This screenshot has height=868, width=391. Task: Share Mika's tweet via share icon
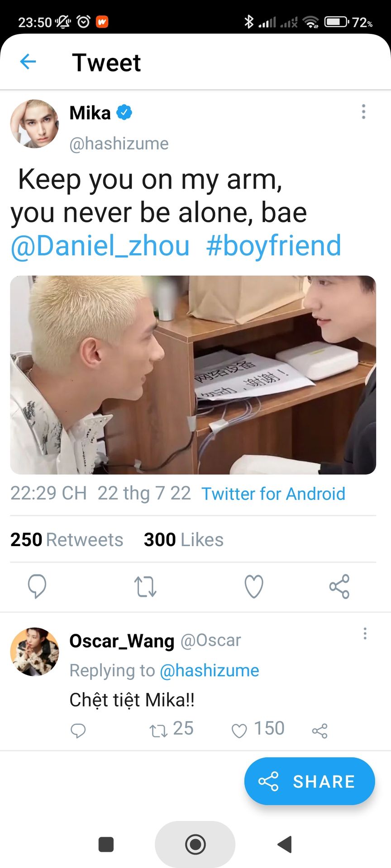[339, 586]
